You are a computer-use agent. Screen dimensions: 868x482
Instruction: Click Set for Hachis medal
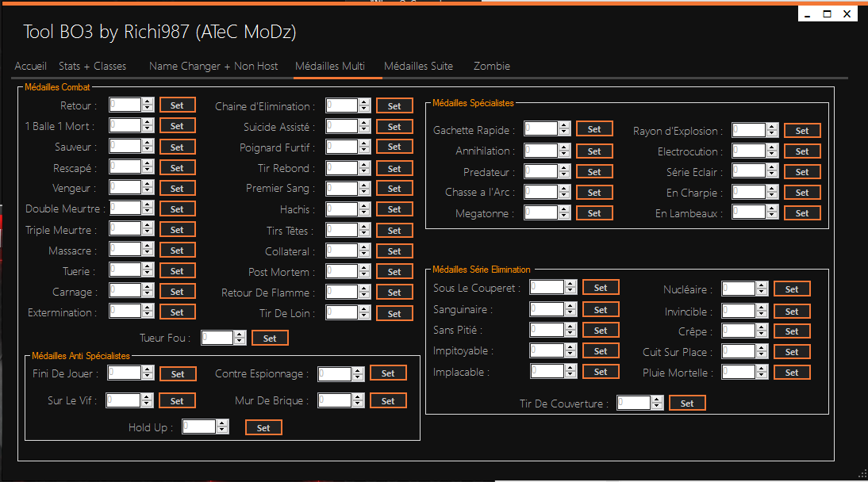click(x=394, y=209)
